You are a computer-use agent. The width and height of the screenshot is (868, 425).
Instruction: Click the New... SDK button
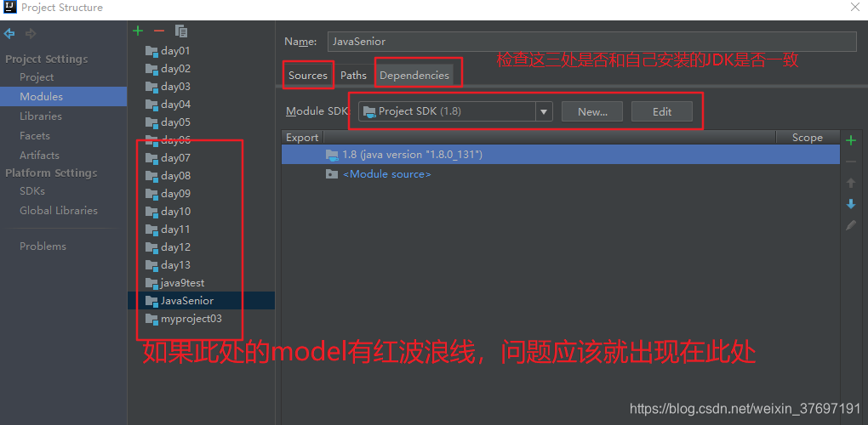[x=592, y=111]
